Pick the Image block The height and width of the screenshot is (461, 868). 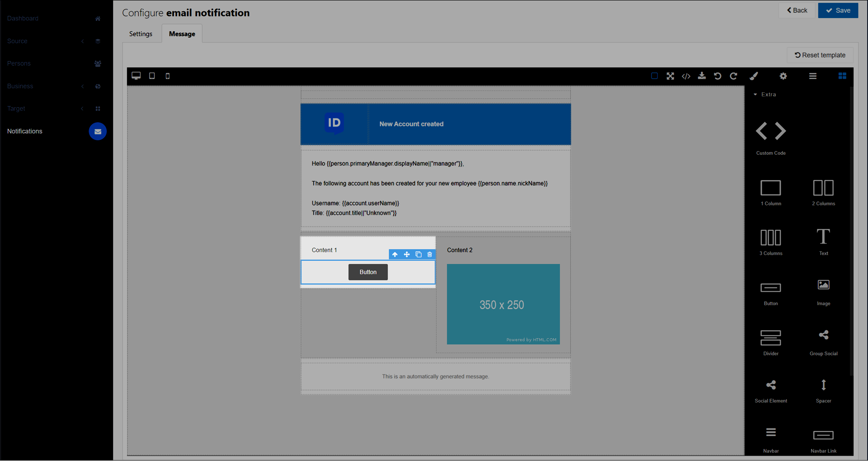pyautogui.click(x=823, y=292)
